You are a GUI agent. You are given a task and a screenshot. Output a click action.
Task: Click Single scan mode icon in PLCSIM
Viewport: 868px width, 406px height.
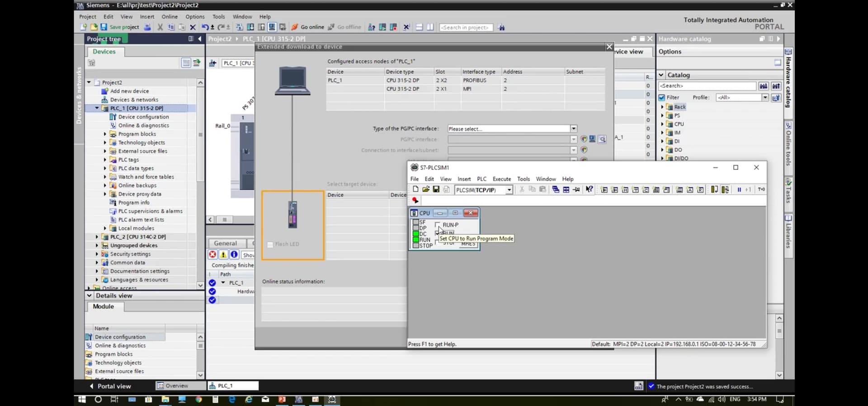pyautogui.click(x=714, y=190)
